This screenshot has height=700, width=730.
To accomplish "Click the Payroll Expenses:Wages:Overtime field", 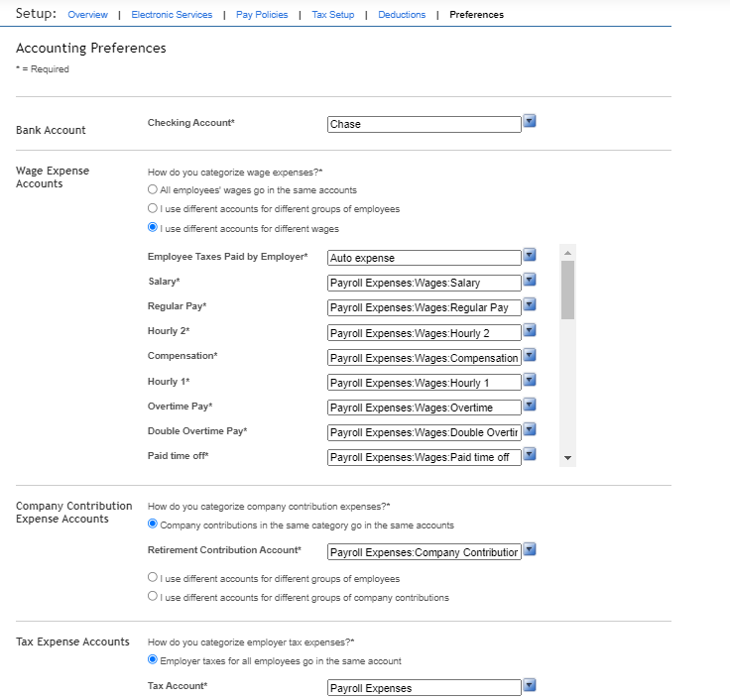I will pyautogui.click(x=425, y=408).
